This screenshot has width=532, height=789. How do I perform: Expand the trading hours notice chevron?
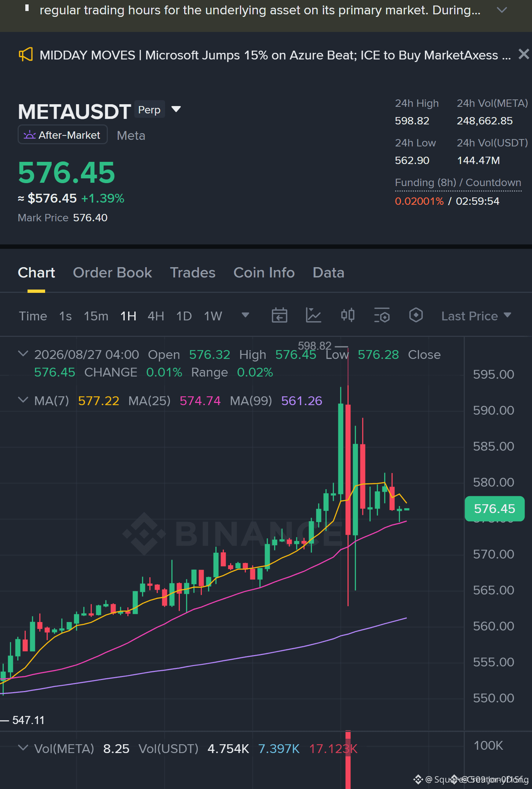[502, 10]
